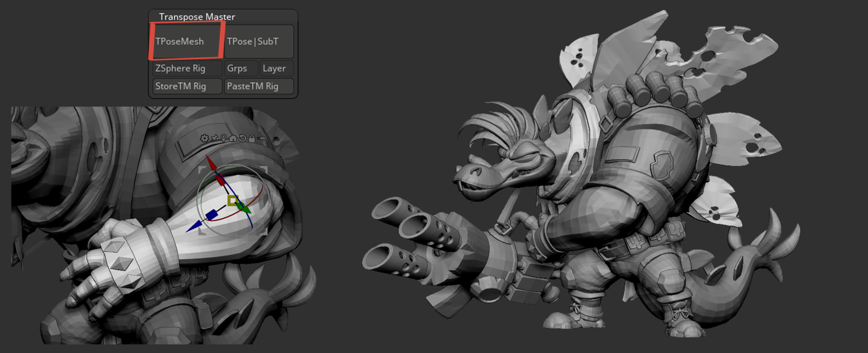Click the red scale cube on the Gizmo

click(x=220, y=179)
